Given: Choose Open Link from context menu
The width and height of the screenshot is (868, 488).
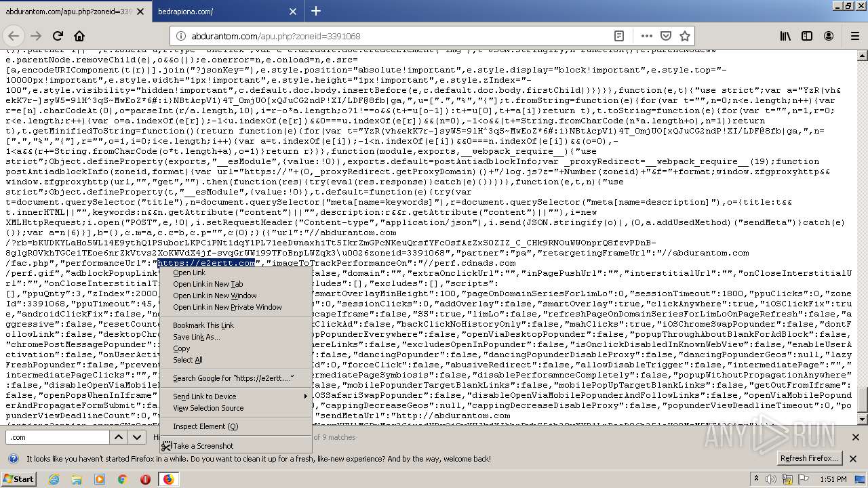Looking at the screenshot, I should coord(235,272).
